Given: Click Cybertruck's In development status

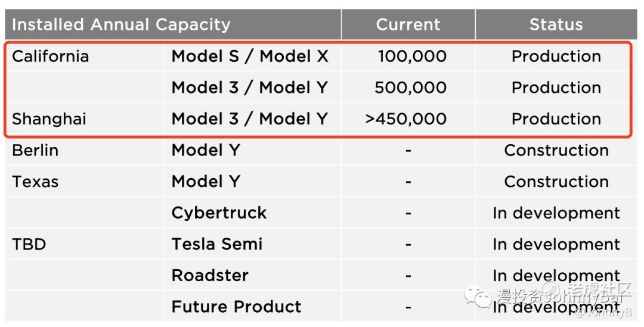Looking at the screenshot, I should coord(556,213).
